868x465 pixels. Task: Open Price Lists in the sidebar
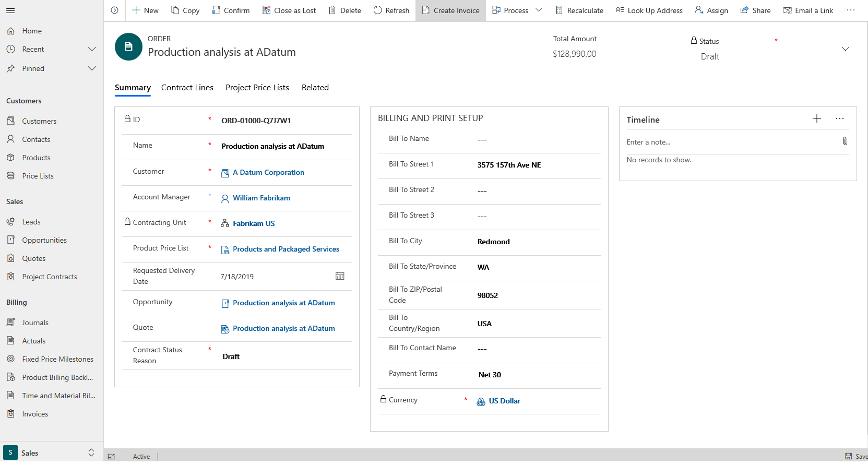pos(38,176)
